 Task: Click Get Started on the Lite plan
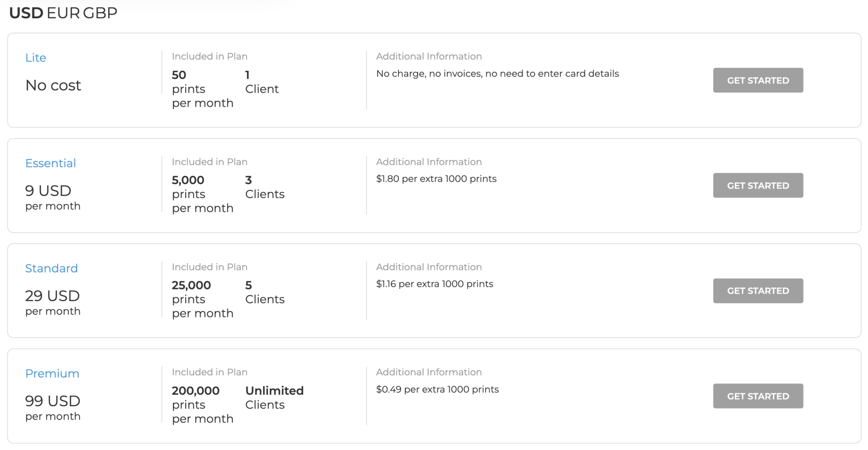coord(758,80)
